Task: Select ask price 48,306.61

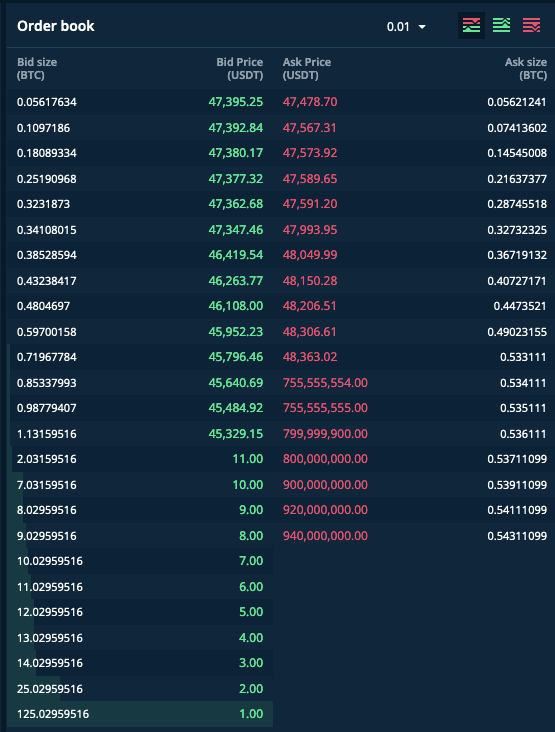Action: click(x=309, y=332)
